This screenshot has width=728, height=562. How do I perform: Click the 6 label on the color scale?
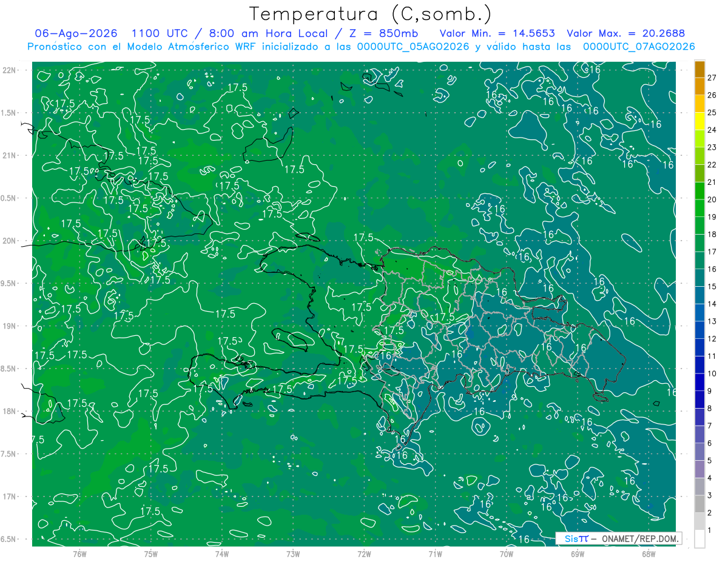click(710, 443)
